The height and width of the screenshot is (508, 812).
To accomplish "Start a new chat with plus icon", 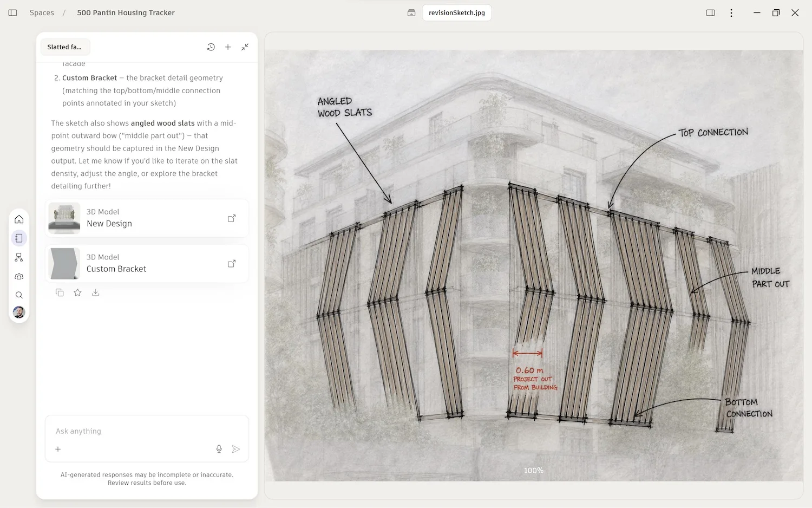I will (228, 47).
